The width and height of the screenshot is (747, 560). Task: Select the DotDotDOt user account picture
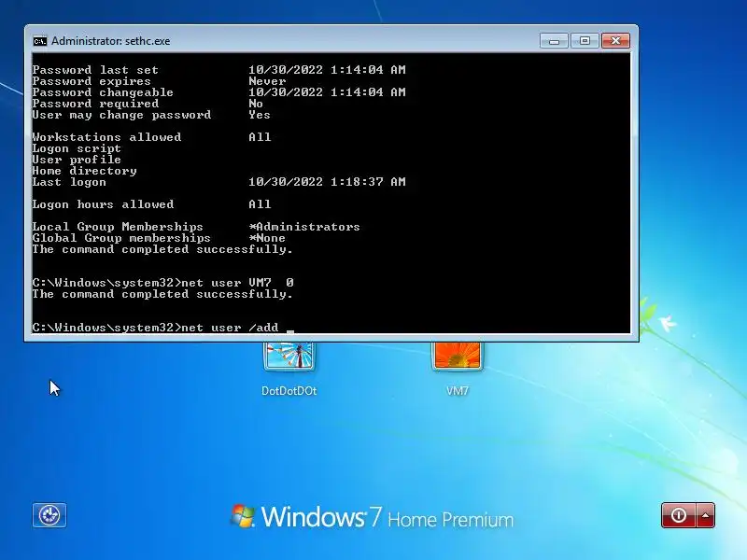(x=289, y=356)
